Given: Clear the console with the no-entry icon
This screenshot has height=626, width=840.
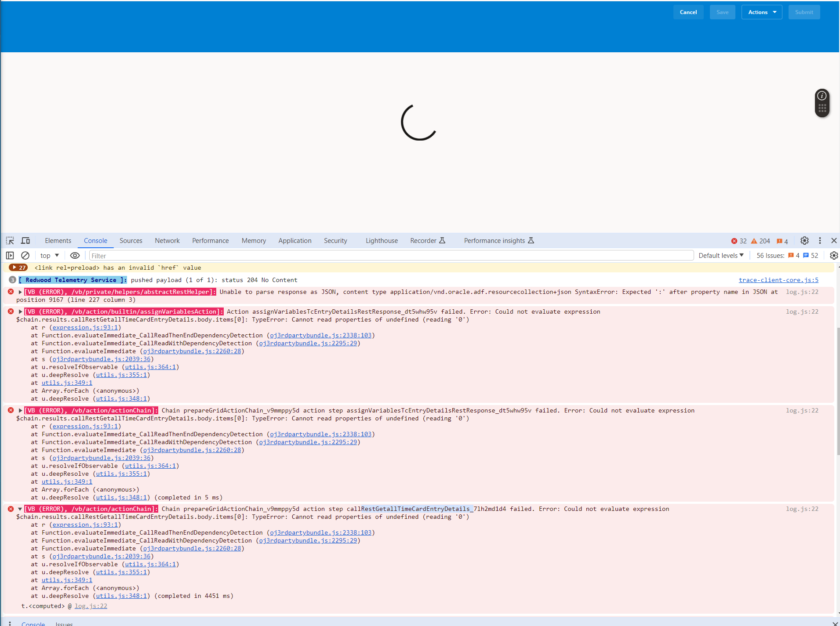Looking at the screenshot, I should (x=25, y=255).
